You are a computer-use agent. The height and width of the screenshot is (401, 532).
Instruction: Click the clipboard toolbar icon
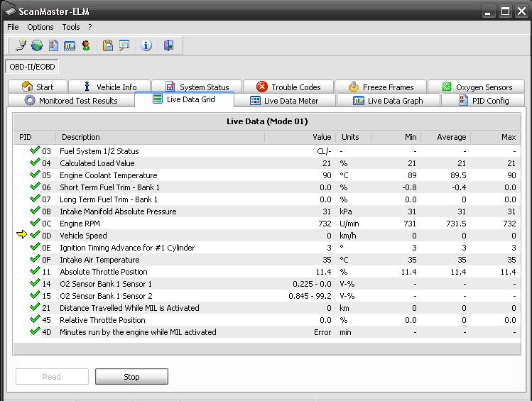click(108, 45)
